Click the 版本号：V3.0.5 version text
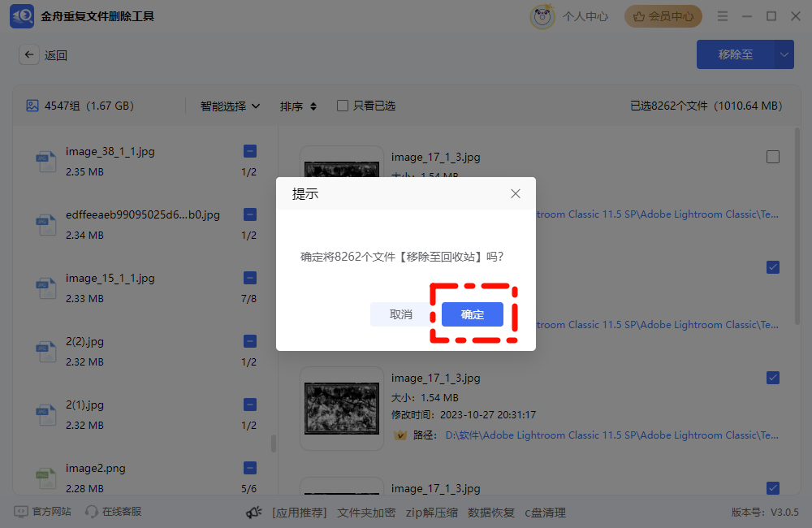This screenshot has height=528, width=812. point(765,512)
